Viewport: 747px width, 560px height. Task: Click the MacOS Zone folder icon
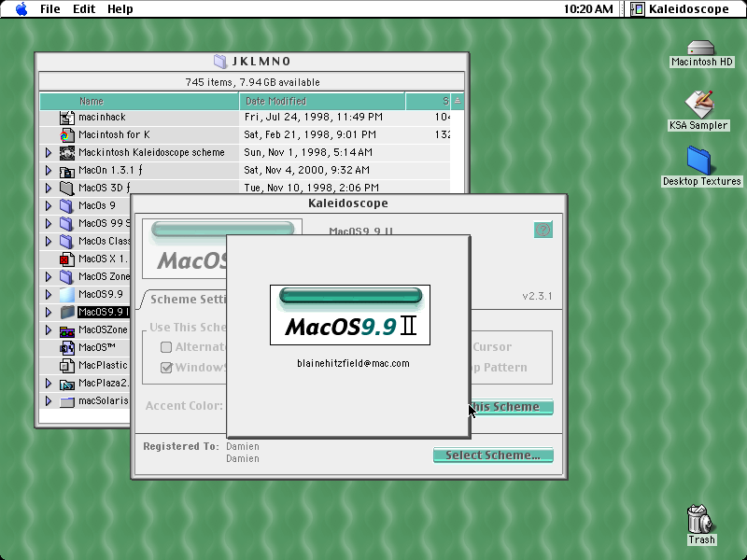(x=67, y=276)
